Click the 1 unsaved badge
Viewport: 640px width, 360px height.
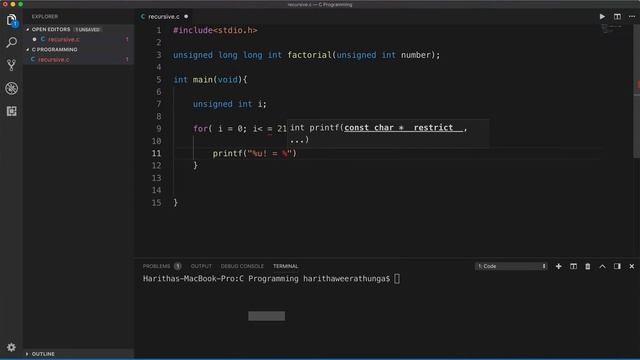click(x=87, y=30)
